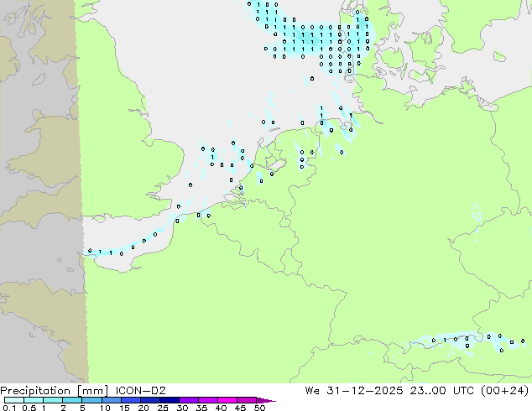Click the legend value label '10'
The height and width of the screenshot is (411, 532).
(105, 408)
